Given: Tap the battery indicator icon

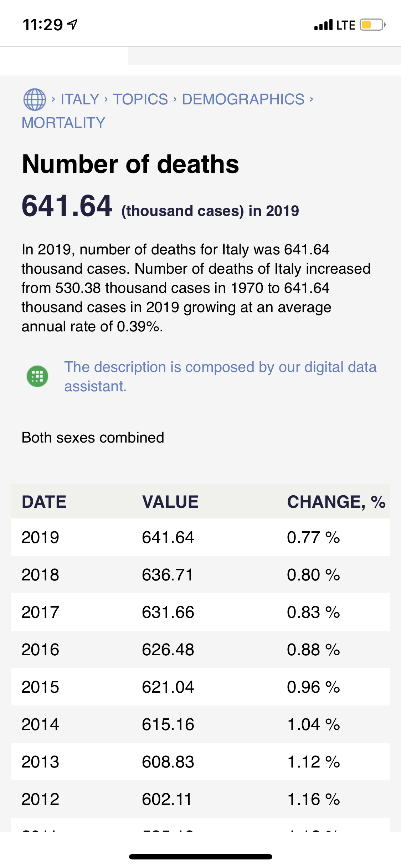Looking at the screenshot, I should (x=372, y=25).
